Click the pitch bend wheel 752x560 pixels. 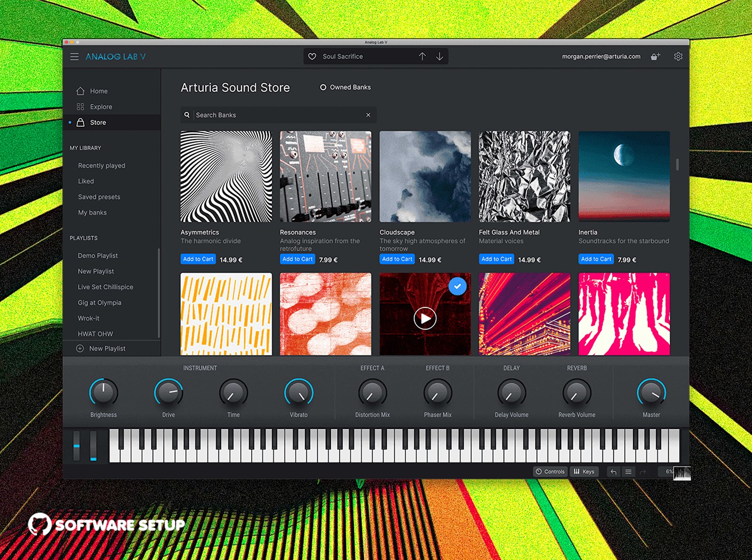click(77, 445)
